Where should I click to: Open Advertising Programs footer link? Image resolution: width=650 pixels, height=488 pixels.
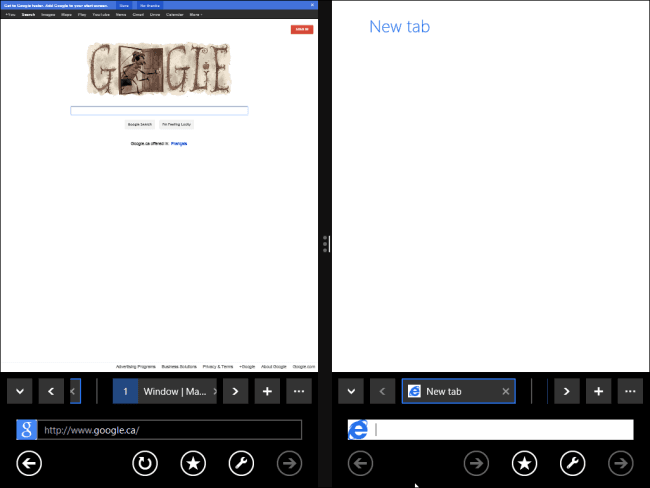[x=136, y=367]
